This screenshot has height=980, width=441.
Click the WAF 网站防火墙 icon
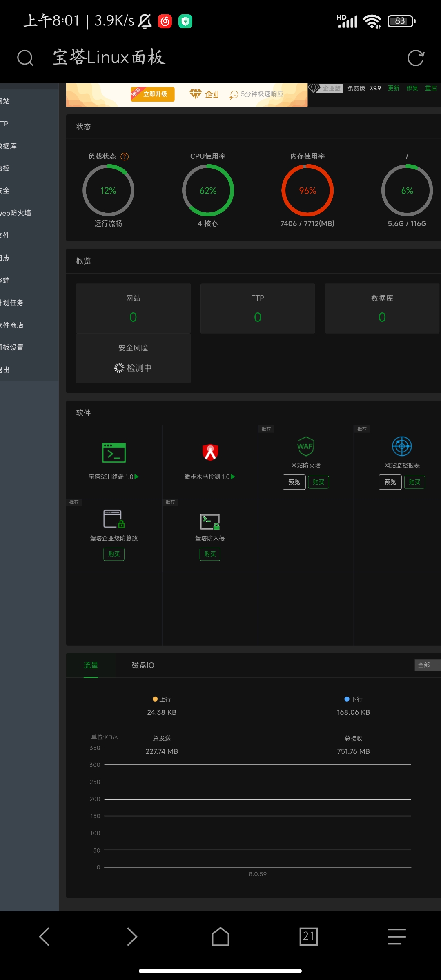click(x=305, y=446)
